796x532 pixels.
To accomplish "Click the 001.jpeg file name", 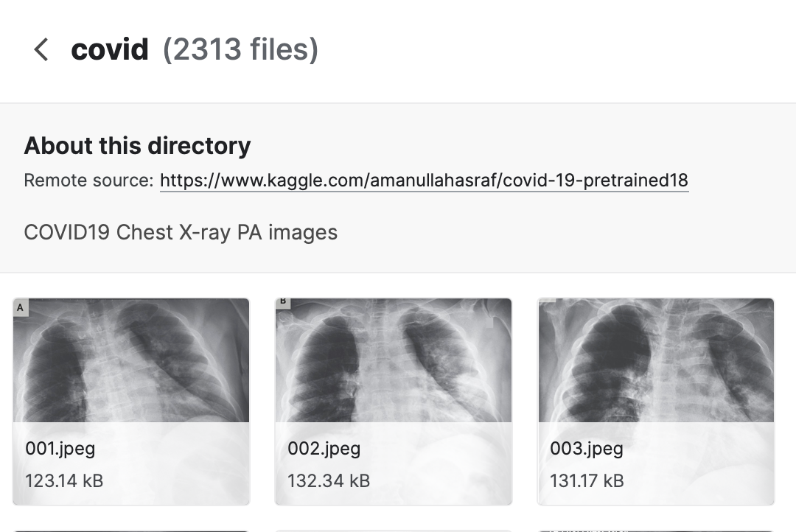I will coord(60,449).
